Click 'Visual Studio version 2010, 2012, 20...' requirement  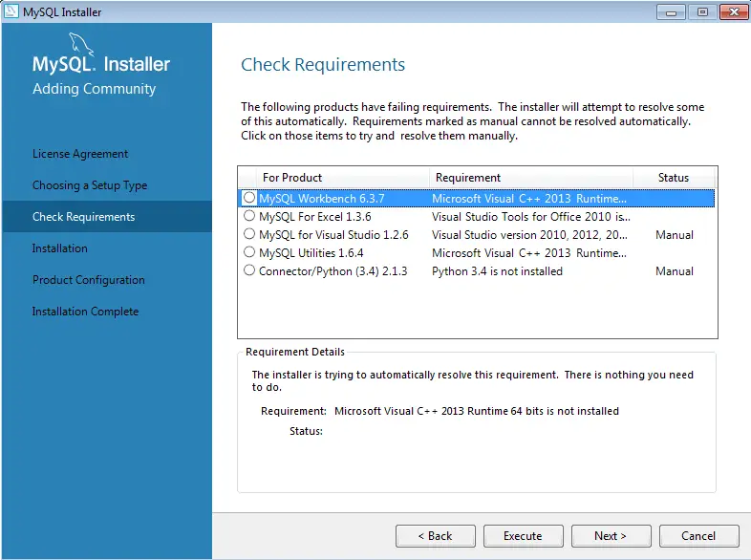[529, 235]
